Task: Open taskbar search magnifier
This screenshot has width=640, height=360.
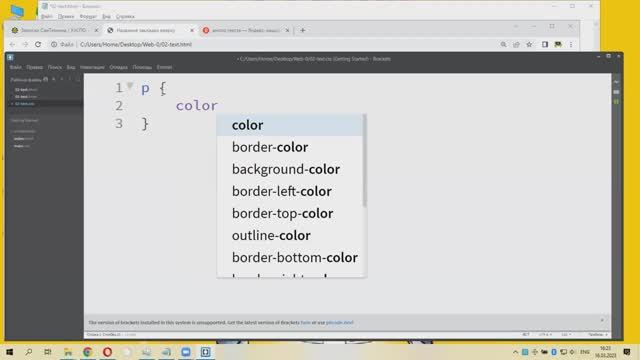Action: pyautogui.click(x=29, y=352)
